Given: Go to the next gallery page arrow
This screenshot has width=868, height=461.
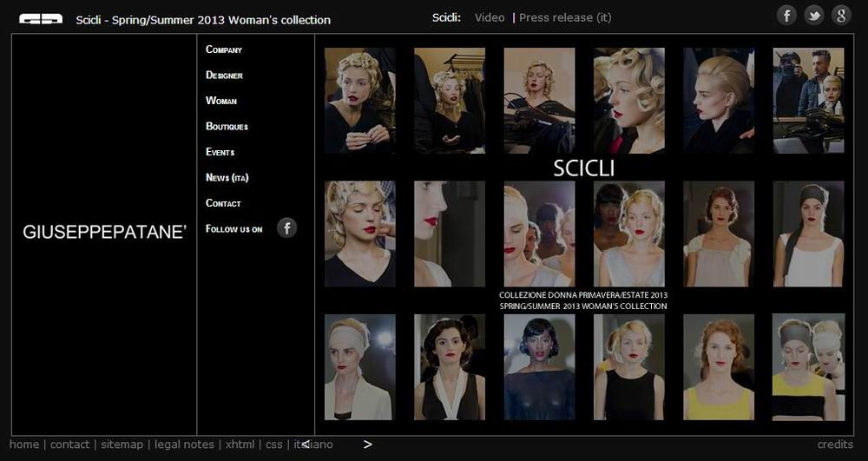Looking at the screenshot, I should click(x=367, y=444).
